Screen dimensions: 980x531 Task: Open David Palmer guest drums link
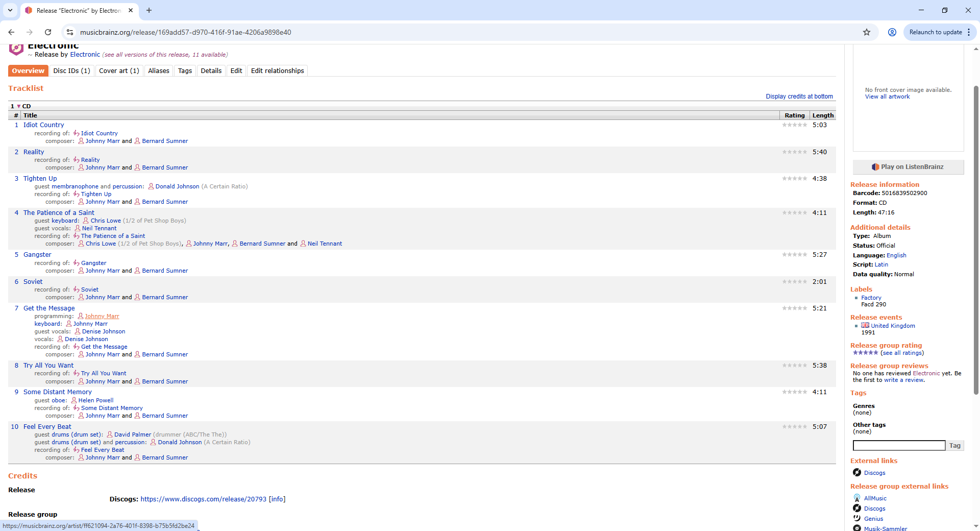[x=133, y=435]
